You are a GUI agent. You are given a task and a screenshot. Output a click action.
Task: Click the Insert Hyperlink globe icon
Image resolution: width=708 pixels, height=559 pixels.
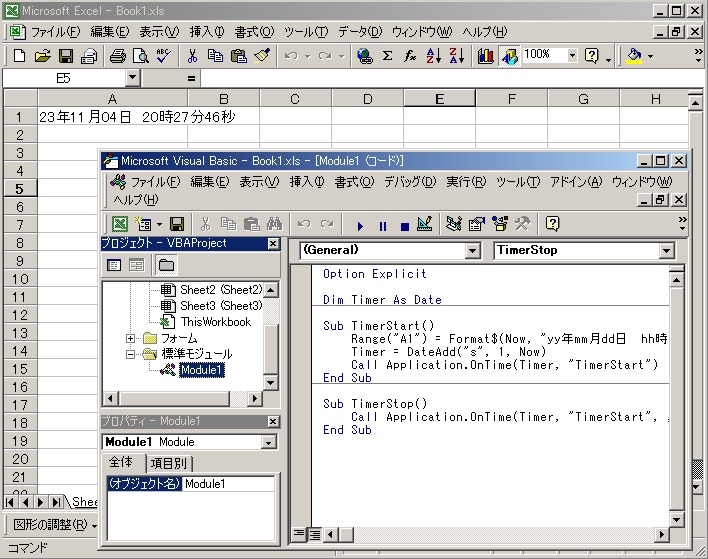tap(364, 56)
